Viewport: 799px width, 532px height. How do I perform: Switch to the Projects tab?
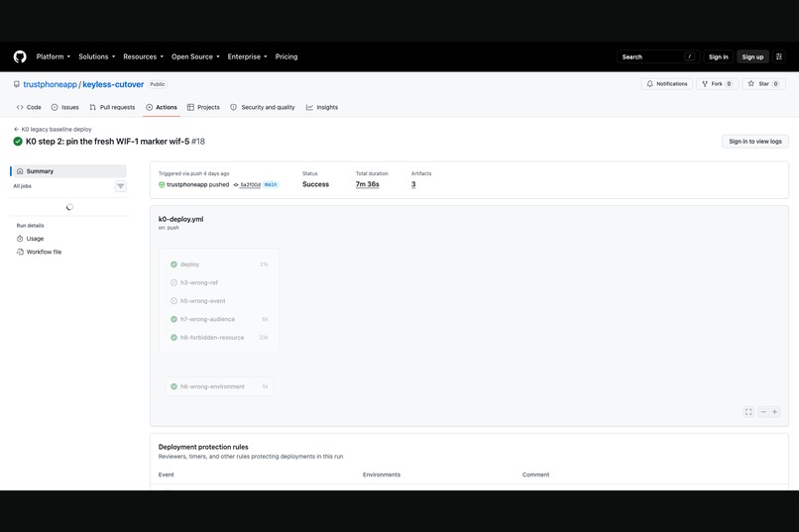[203, 107]
